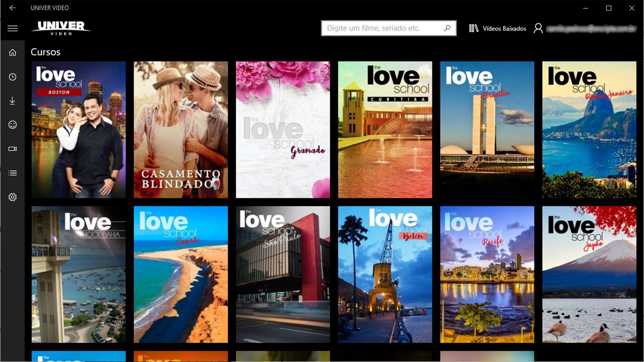Open the Love School Ceará course

(x=181, y=274)
